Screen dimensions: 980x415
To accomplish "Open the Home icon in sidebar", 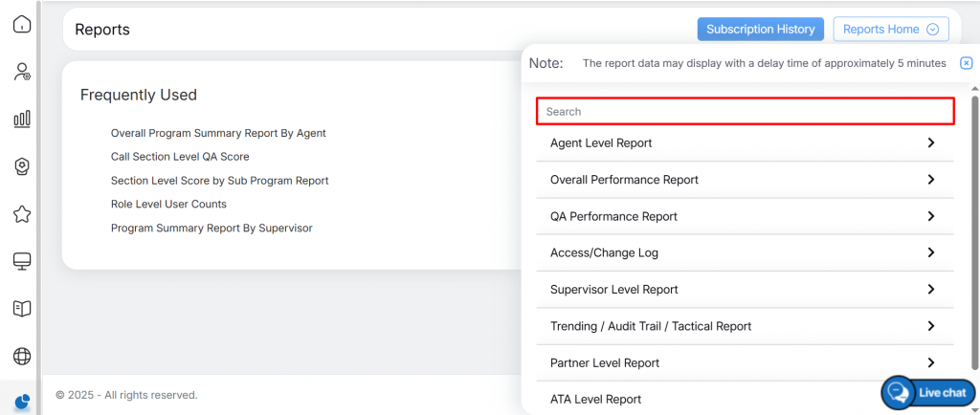I will point(21,25).
